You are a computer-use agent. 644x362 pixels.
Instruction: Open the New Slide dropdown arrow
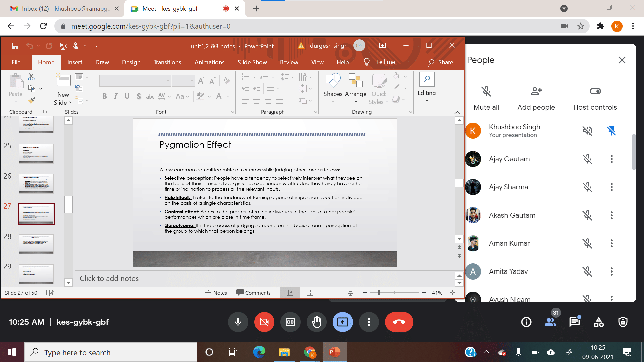click(x=70, y=103)
